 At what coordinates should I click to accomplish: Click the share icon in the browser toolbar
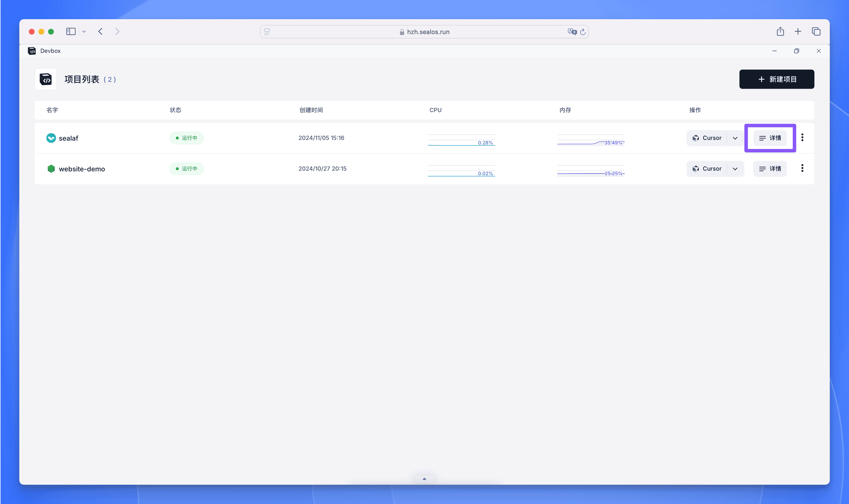pyautogui.click(x=780, y=31)
